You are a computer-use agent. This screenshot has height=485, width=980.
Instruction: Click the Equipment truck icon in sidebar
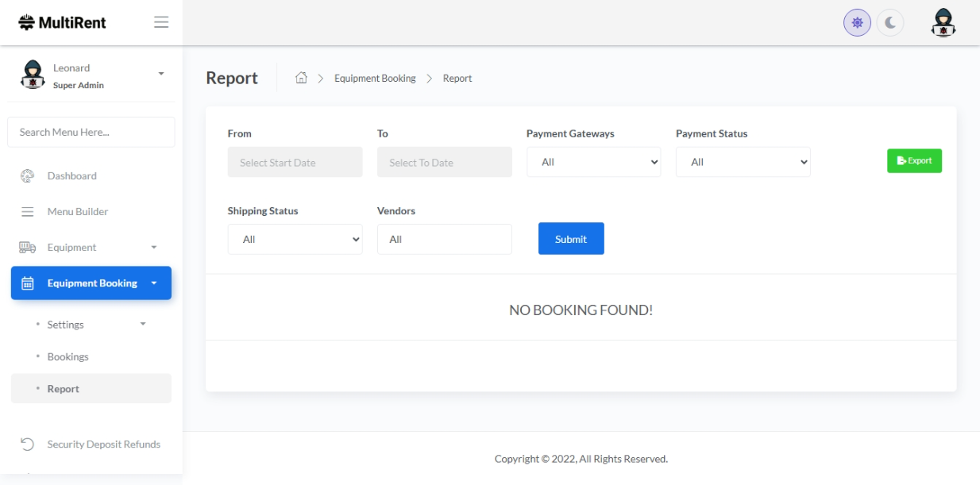coord(27,248)
